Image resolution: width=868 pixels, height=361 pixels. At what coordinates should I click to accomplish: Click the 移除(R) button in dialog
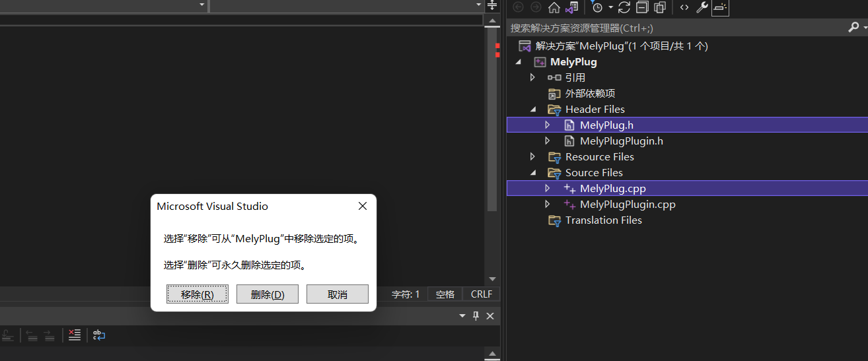[198, 294]
